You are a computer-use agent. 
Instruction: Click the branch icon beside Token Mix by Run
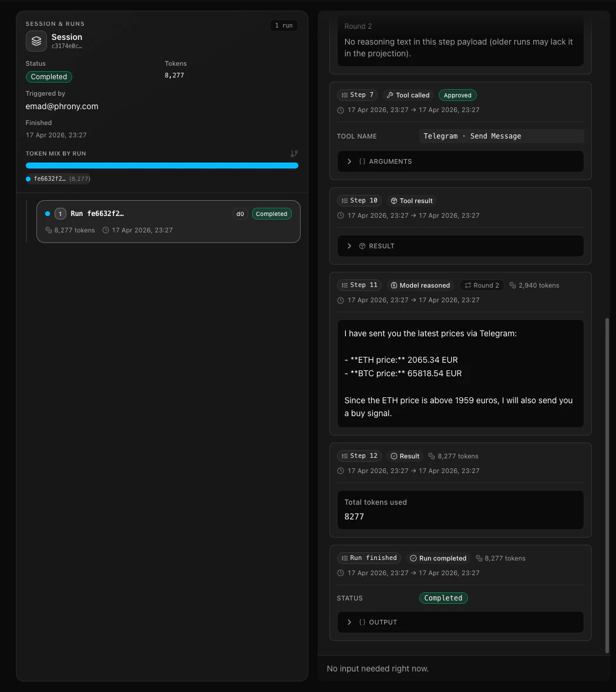click(x=294, y=154)
